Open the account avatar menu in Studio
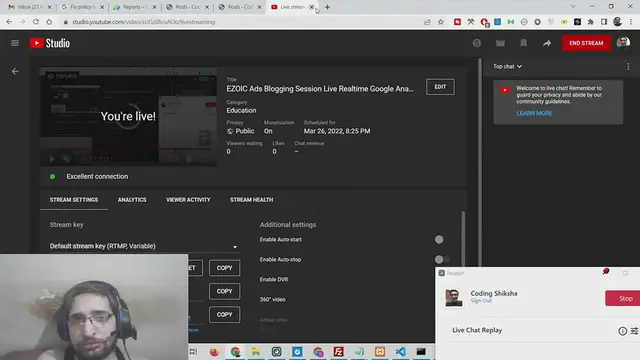Viewport: 640px width, 360px height. [x=623, y=42]
